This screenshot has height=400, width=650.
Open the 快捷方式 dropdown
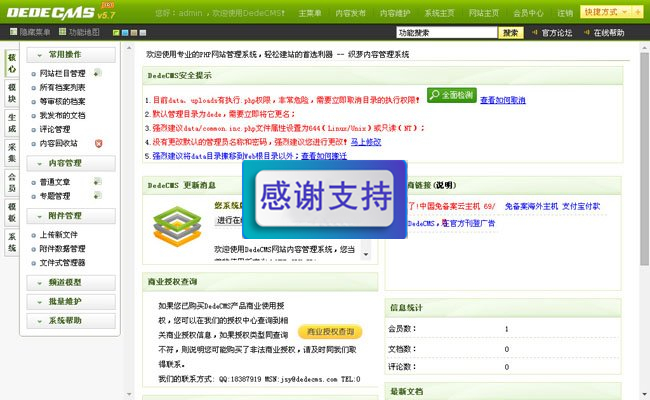click(x=606, y=12)
